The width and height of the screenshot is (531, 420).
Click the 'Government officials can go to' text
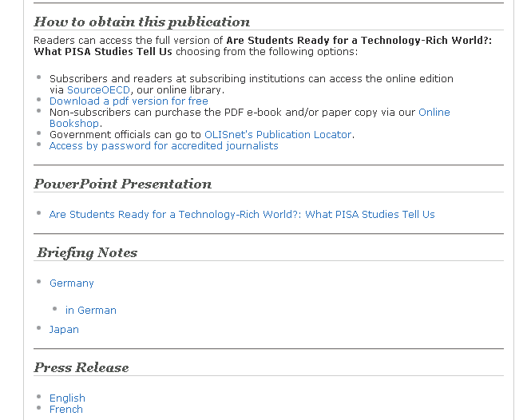pos(125,135)
